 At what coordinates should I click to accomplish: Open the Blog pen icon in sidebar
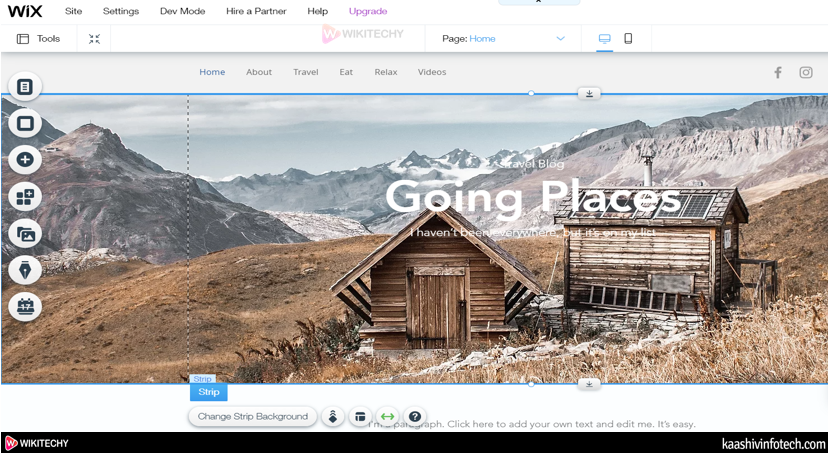pos(25,269)
